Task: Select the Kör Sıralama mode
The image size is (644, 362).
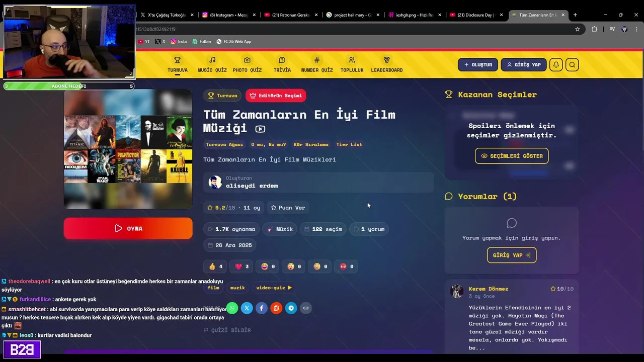Action: (311, 145)
